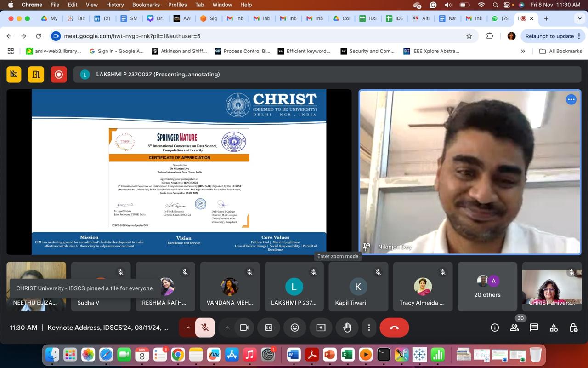The width and height of the screenshot is (588, 368).
Task: Show the people list with 30 participants
Action: pos(514,328)
